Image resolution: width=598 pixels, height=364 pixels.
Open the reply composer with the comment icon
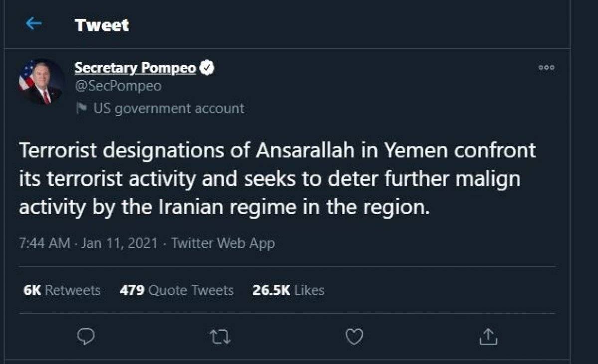(x=87, y=338)
